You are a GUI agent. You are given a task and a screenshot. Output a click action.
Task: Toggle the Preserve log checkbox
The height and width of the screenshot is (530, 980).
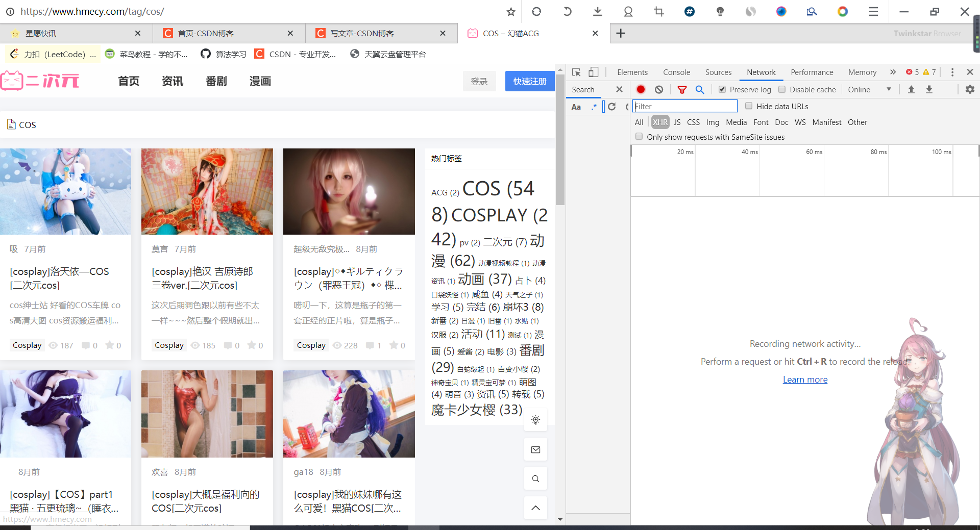tap(722, 89)
